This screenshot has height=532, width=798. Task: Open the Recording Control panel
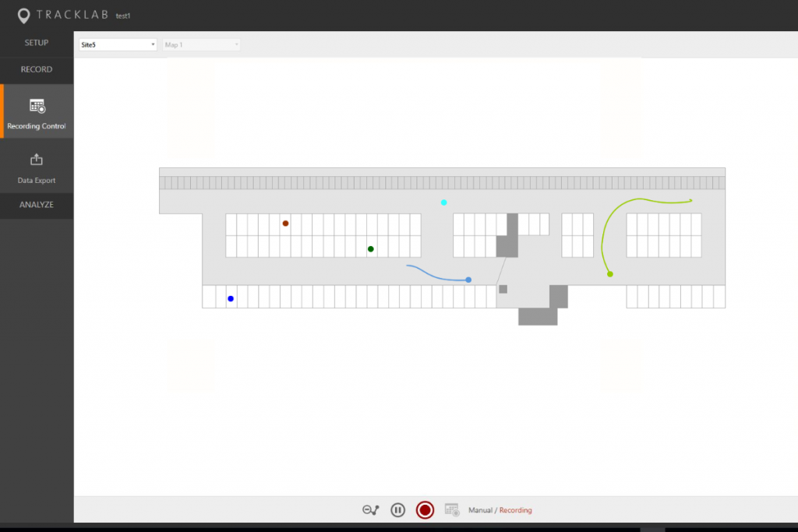click(37, 112)
